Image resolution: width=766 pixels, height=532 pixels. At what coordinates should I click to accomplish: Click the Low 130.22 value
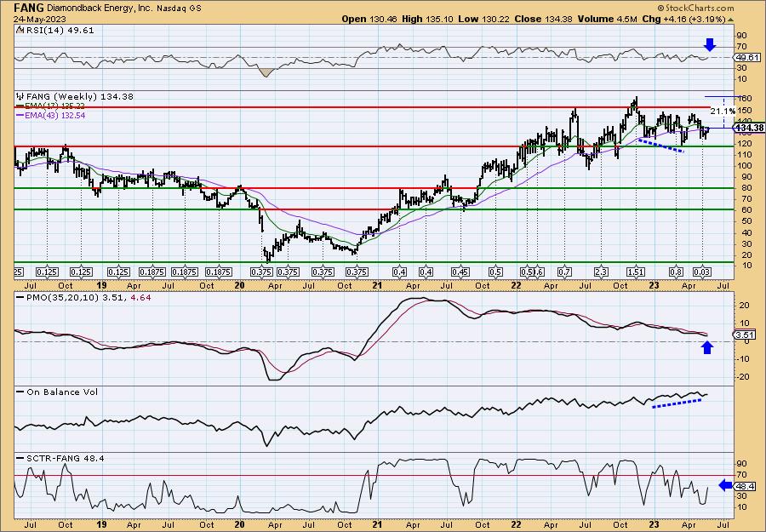click(x=483, y=19)
